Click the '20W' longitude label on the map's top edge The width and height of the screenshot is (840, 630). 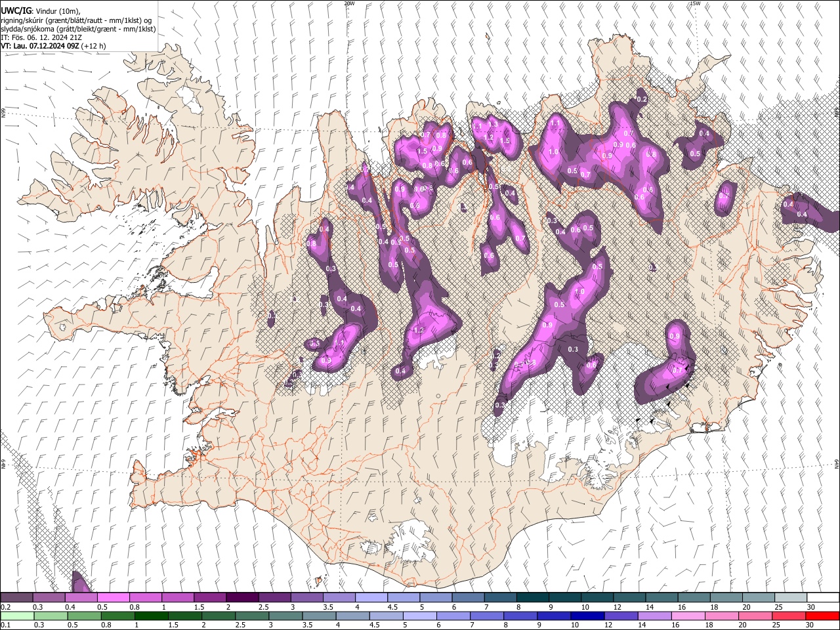click(349, 3)
